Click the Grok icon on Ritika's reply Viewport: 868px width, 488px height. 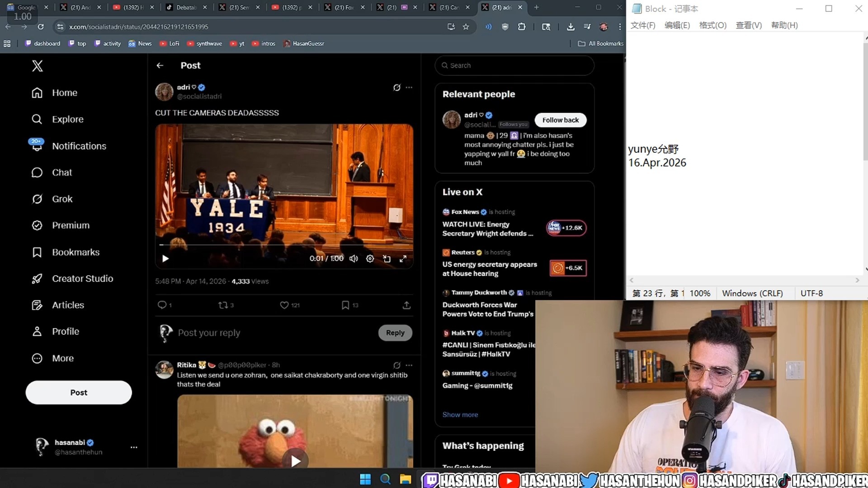point(396,365)
